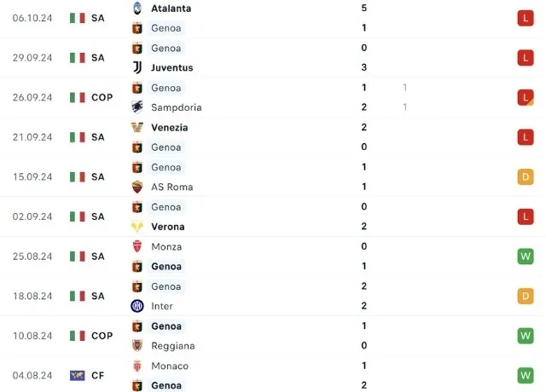Click the Inter club crest
The height and width of the screenshot is (392, 546).
(136, 306)
